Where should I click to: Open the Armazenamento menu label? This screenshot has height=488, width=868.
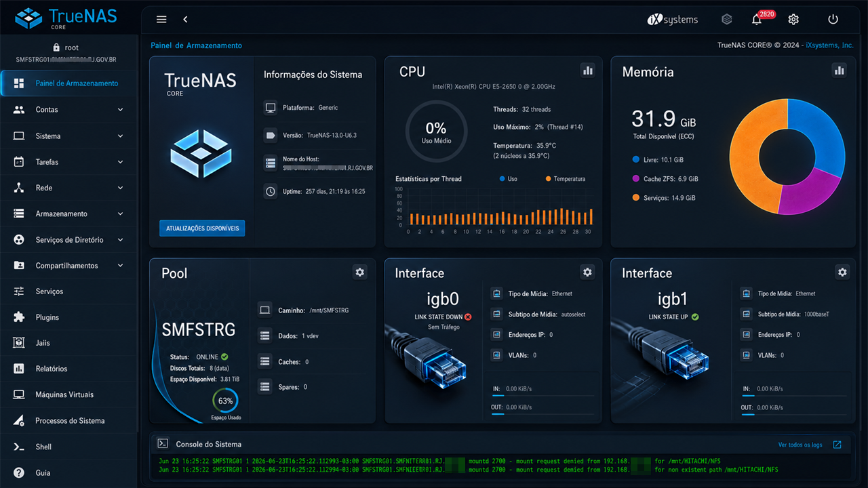coord(61,213)
